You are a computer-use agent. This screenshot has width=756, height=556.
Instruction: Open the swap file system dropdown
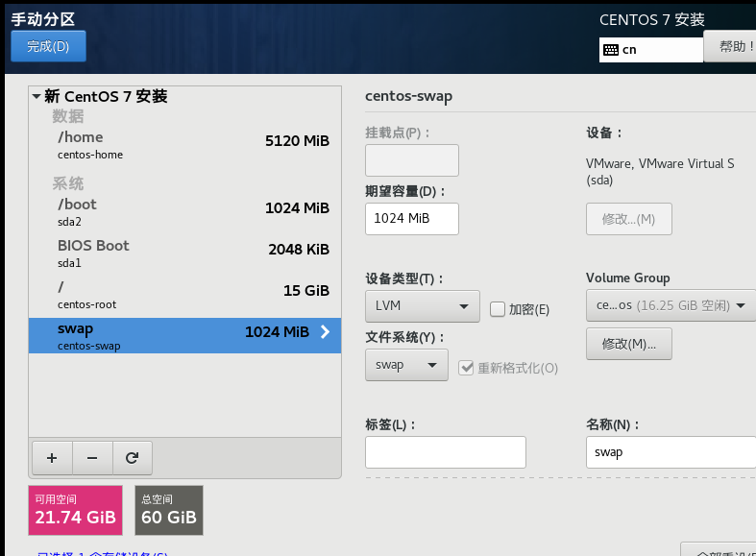click(x=406, y=365)
